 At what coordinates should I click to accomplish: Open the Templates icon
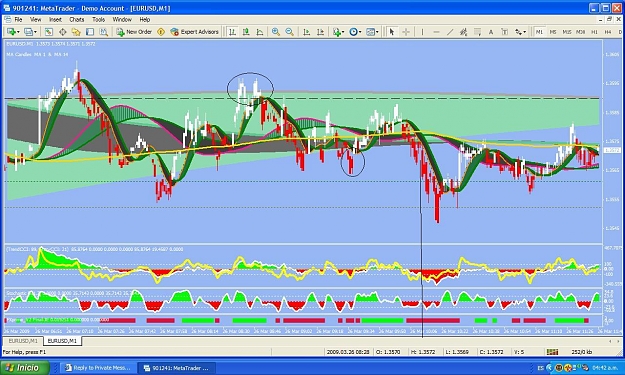(370, 32)
